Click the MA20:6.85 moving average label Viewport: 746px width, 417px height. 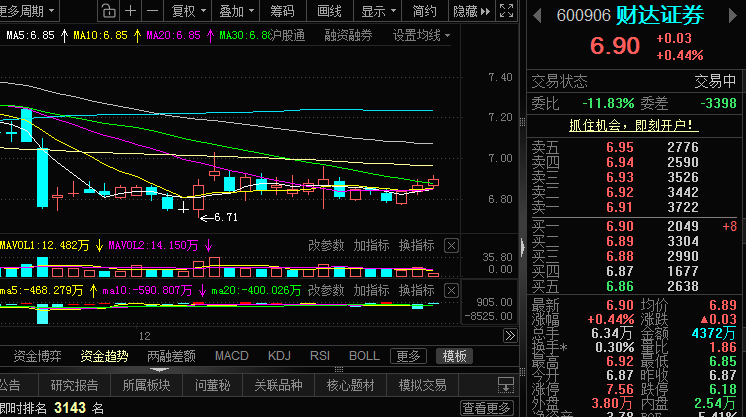pyautogui.click(x=173, y=35)
